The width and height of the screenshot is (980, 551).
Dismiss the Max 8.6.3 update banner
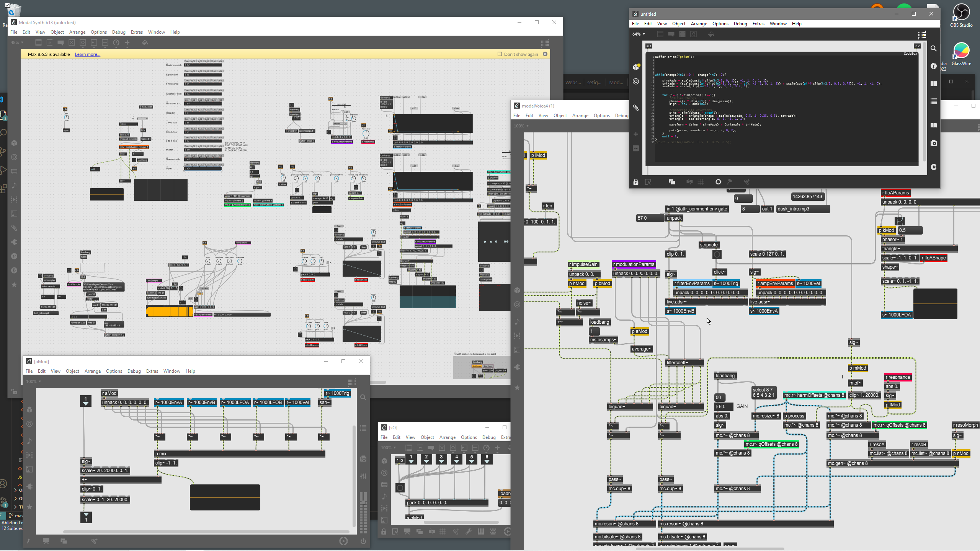(x=545, y=54)
